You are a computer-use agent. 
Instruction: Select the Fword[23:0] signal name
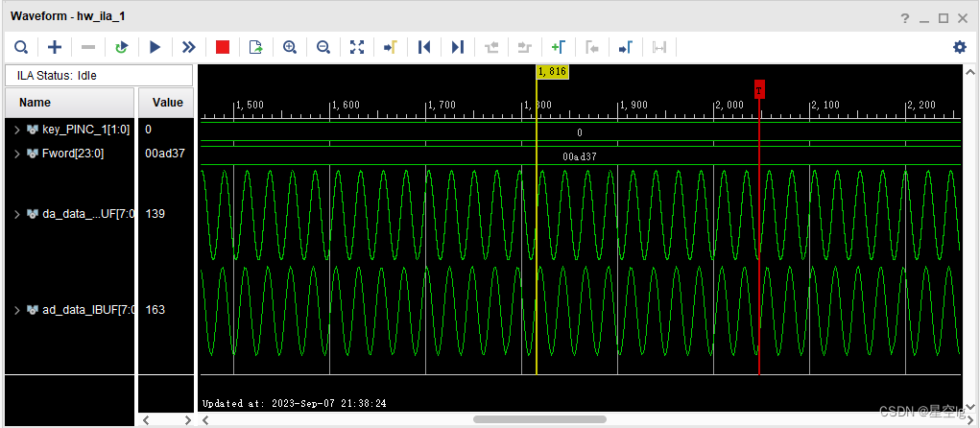click(73, 154)
